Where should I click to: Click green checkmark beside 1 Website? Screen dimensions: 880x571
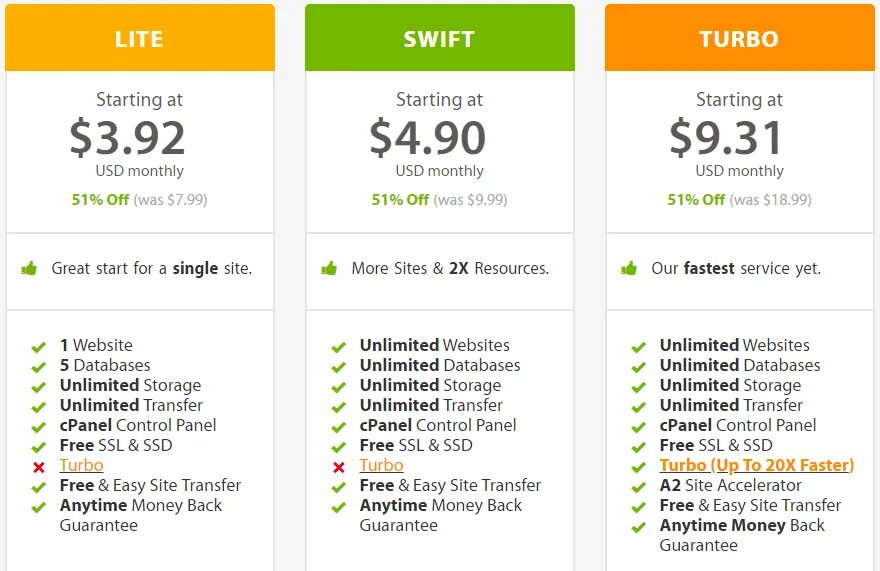[38, 347]
